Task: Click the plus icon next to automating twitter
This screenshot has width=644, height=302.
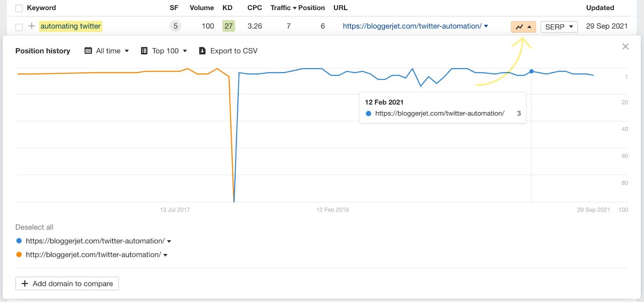Action: [31, 26]
